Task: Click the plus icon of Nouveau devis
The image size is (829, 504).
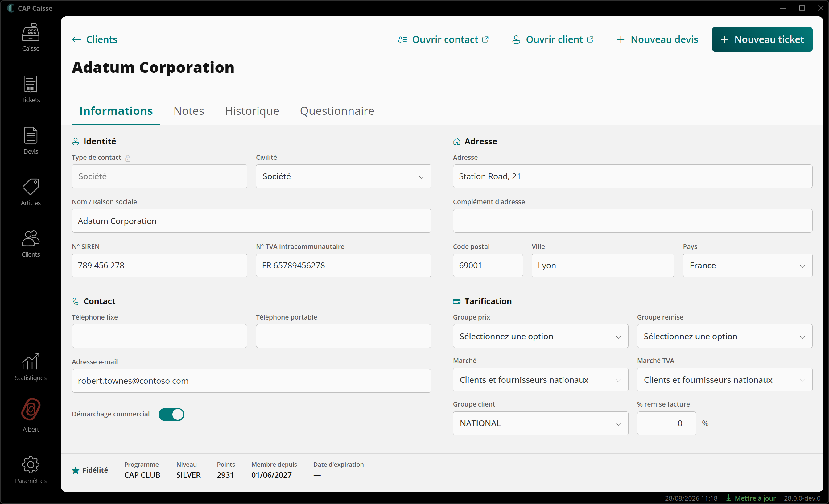Action: [621, 40]
